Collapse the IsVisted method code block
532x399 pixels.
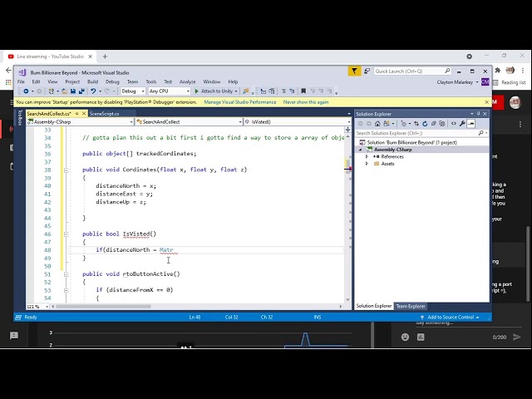pyautogui.click(x=66, y=234)
